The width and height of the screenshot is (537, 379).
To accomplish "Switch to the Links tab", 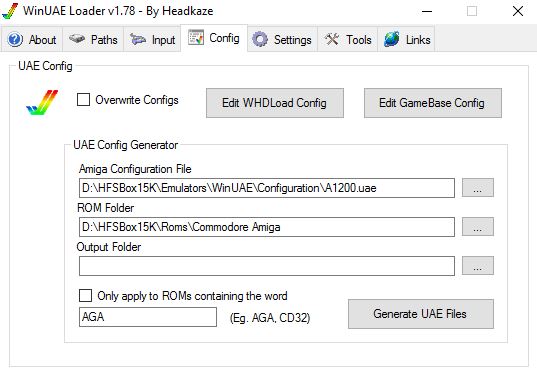I will pyautogui.click(x=407, y=40).
